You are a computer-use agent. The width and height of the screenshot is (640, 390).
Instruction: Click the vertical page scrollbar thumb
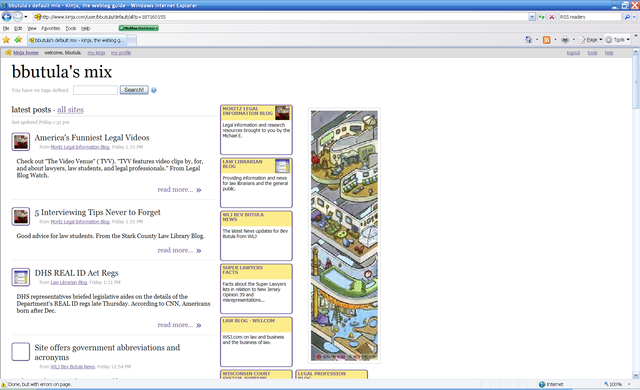(636, 82)
